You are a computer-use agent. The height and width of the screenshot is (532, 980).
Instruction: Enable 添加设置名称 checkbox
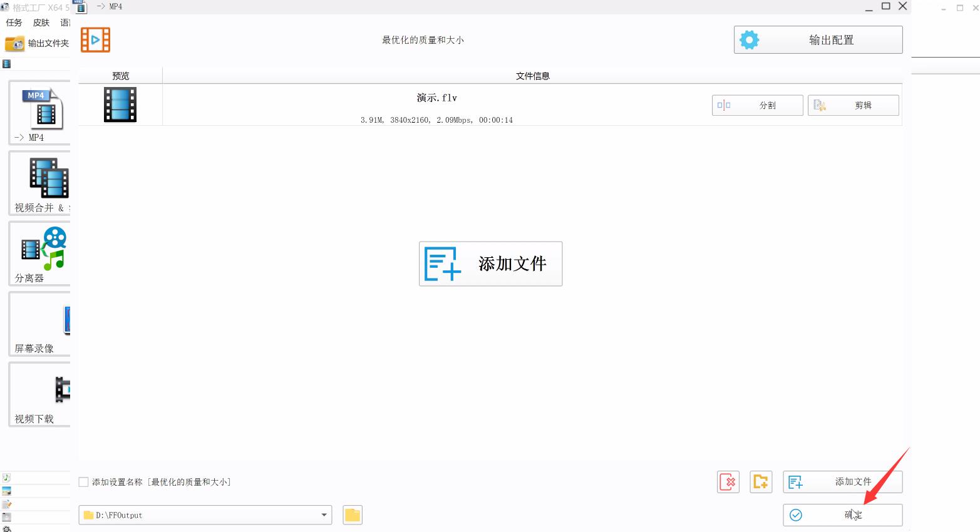pos(83,482)
